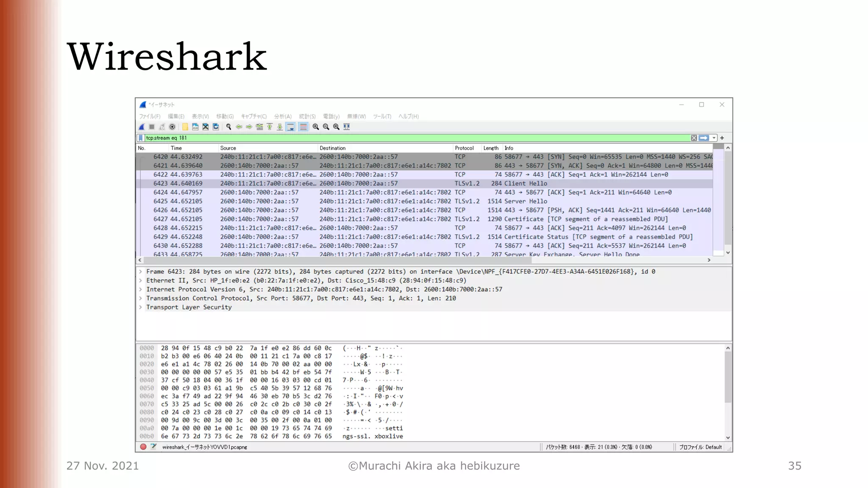Toggle auto-scroll during live capture
Screen dimensions: 868x488
[290, 127]
